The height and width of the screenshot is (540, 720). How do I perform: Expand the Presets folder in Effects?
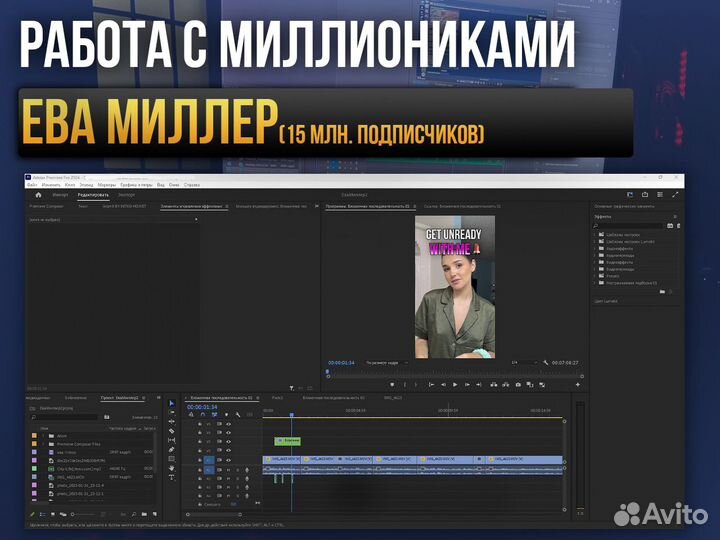click(x=595, y=276)
